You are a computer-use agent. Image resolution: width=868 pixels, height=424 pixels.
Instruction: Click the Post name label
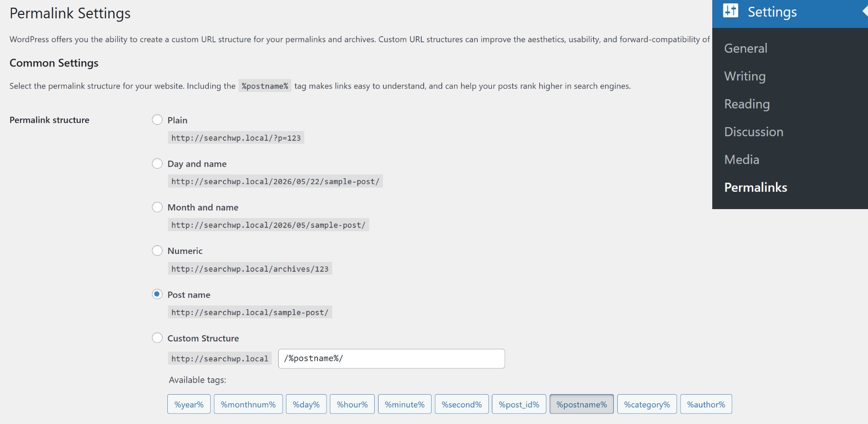(x=189, y=294)
